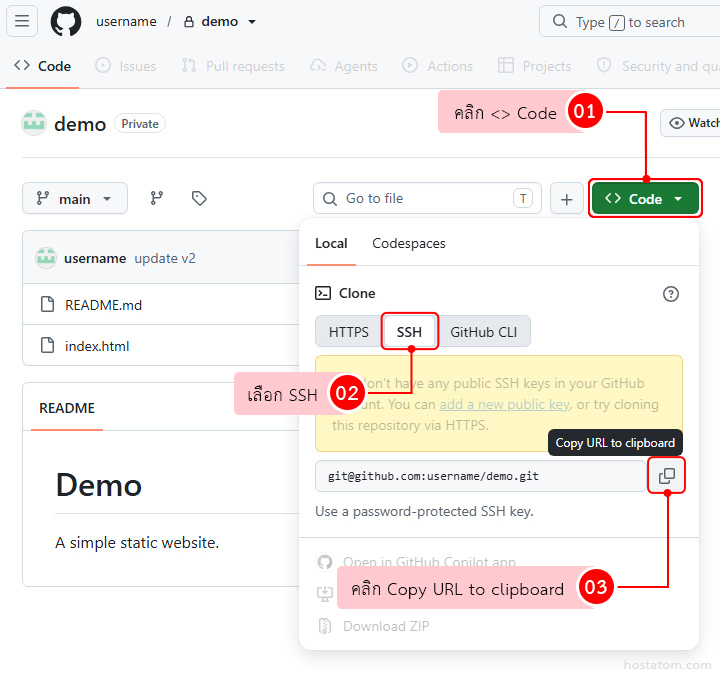The height and width of the screenshot is (675, 720).
Task: Click the green Code dropdown button
Action: (645, 198)
